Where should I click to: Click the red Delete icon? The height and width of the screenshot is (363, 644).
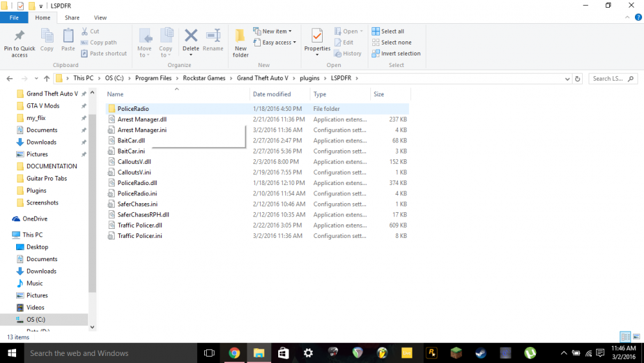[191, 35]
